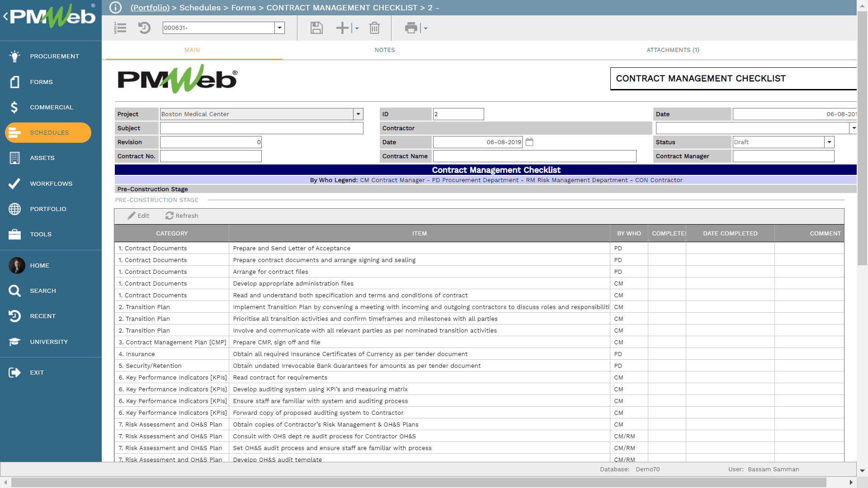Select row Prepare and Send Letter of Acceptance
This screenshot has width=868, height=488.
[479, 248]
